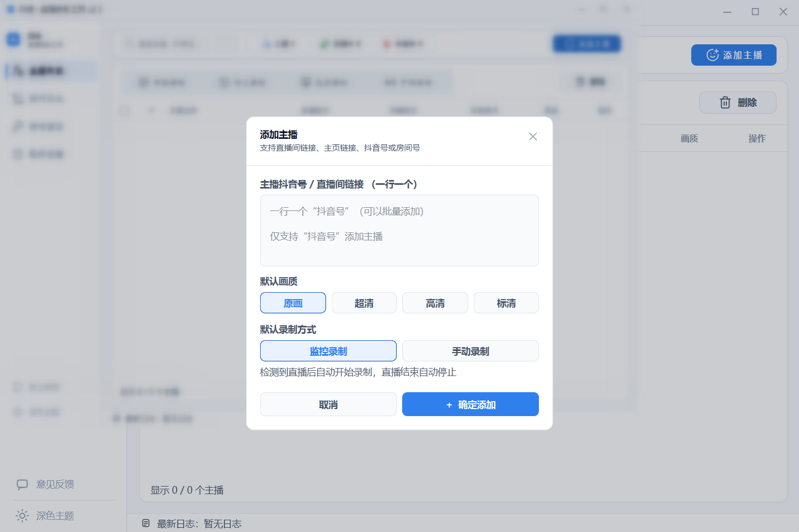
Task: Click the 取消 button in dialog
Action: coord(328,404)
